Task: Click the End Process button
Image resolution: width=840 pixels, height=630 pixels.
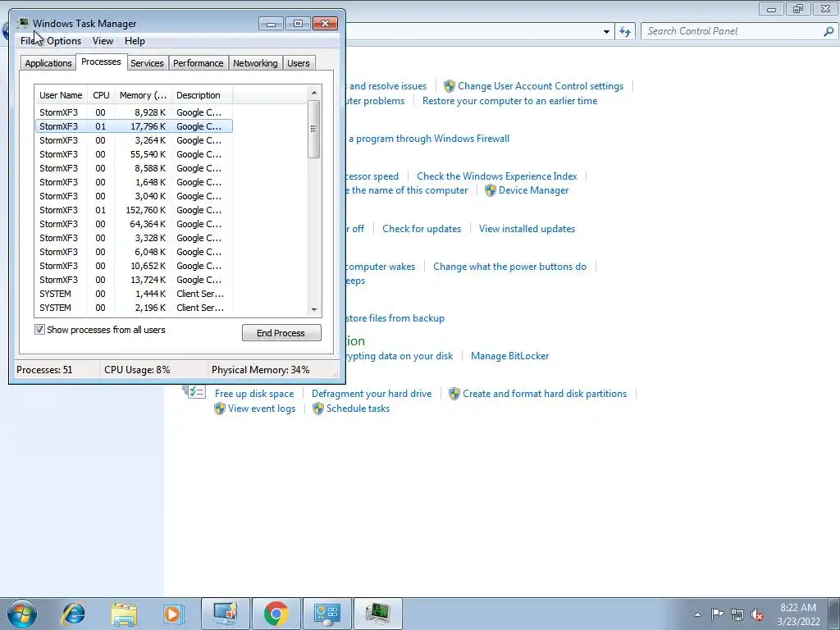Action: pyautogui.click(x=281, y=333)
